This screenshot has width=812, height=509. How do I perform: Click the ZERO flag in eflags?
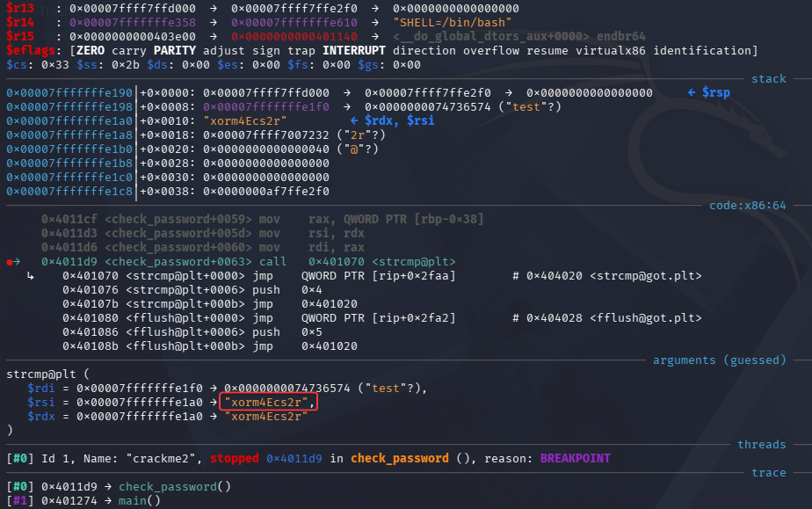(x=91, y=51)
